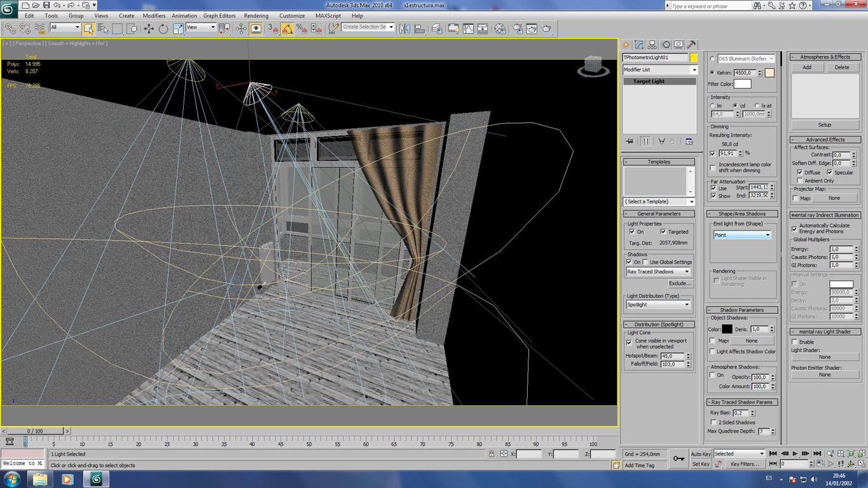Open the Rendering menu
The width and height of the screenshot is (868, 488).
coord(256,16)
